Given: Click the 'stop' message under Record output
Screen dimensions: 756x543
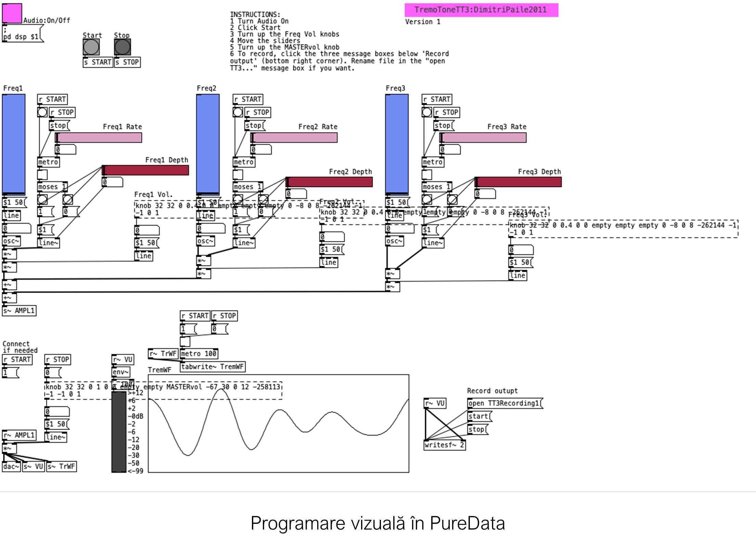Looking at the screenshot, I should click(x=477, y=429).
